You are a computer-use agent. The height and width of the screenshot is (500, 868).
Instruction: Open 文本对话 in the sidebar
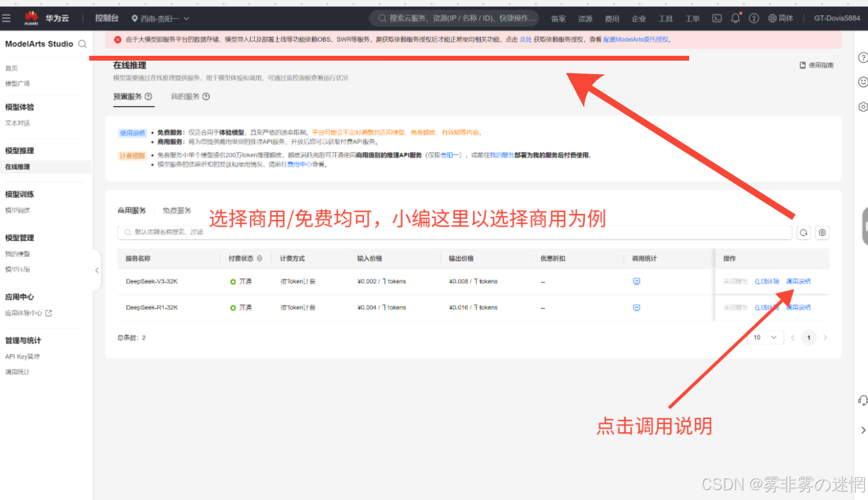[18, 123]
